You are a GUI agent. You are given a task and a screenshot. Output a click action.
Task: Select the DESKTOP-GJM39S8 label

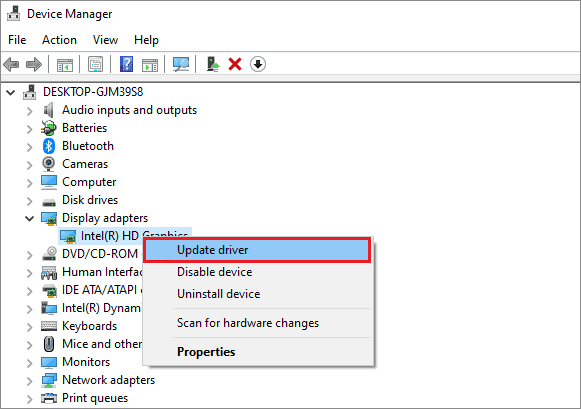[93, 92]
